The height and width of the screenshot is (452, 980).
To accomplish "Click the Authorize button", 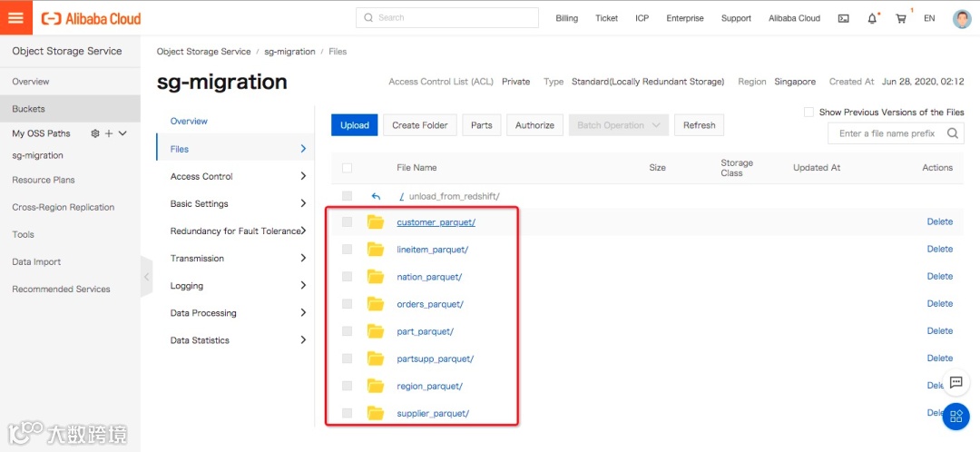I will pyautogui.click(x=534, y=125).
